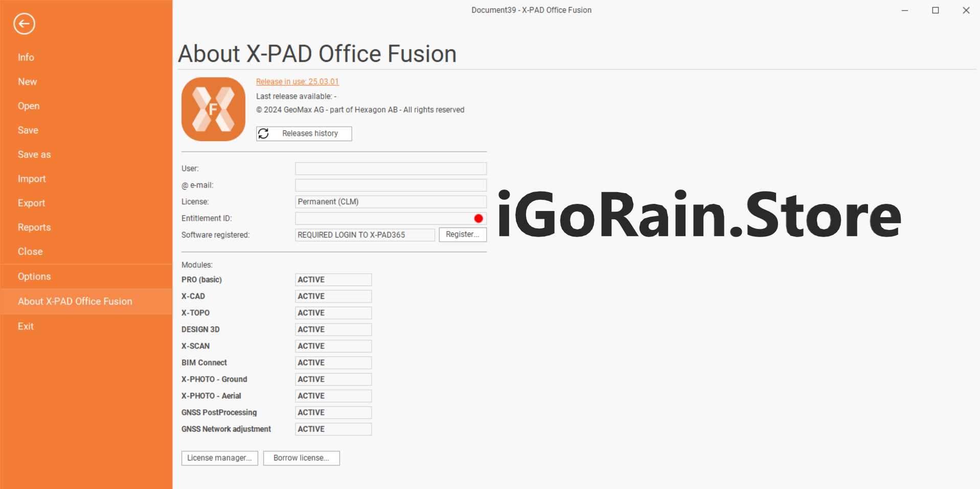
Task: Click the refresh icon on Releases history
Action: (x=264, y=133)
